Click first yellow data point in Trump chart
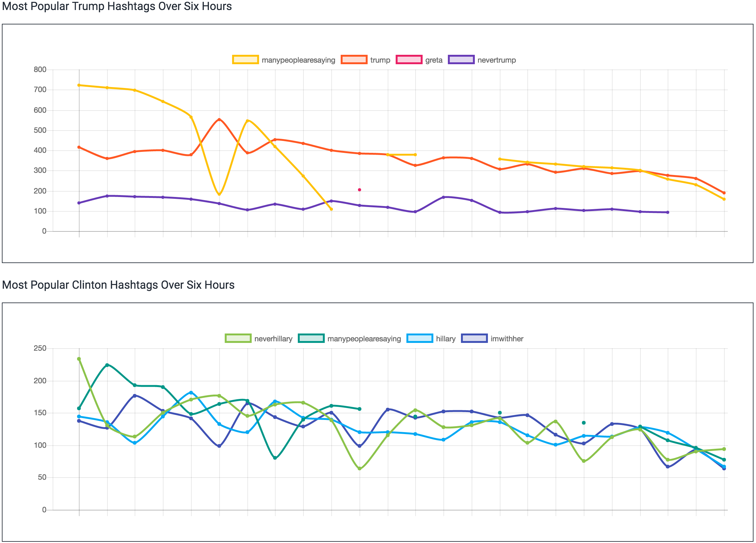Viewport: 756px width, 543px height. tap(79, 85)
